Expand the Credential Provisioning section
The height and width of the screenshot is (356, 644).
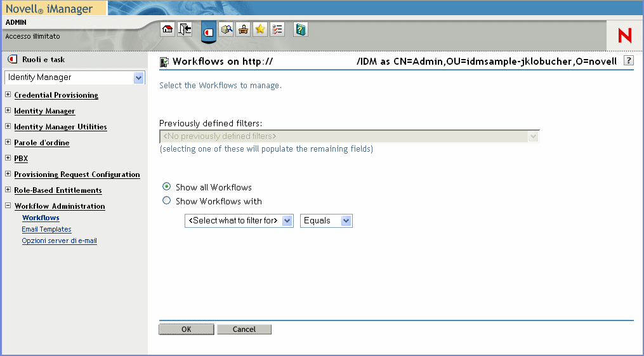point(8,95)
